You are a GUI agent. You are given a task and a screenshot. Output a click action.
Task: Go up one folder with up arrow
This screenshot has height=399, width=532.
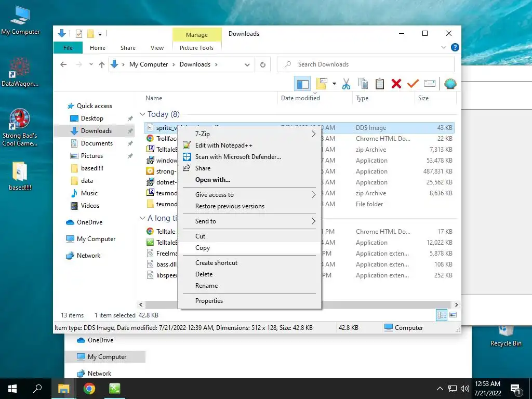(x=102, y=64)
